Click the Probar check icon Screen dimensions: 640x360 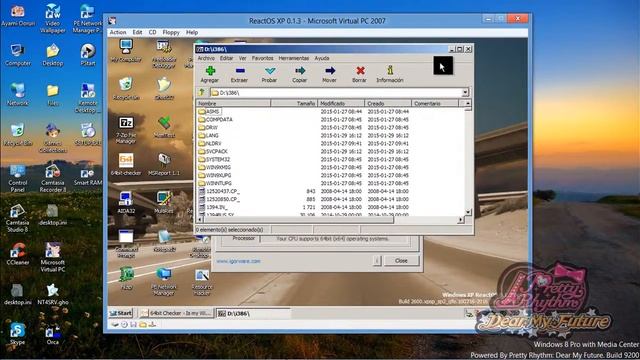pos(270,71)
